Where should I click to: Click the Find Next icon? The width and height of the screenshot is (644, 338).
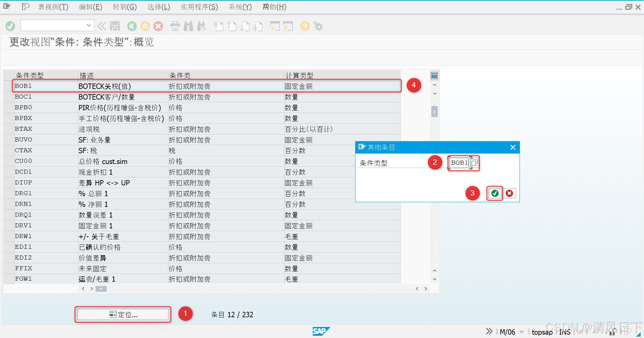click(202, 26)
